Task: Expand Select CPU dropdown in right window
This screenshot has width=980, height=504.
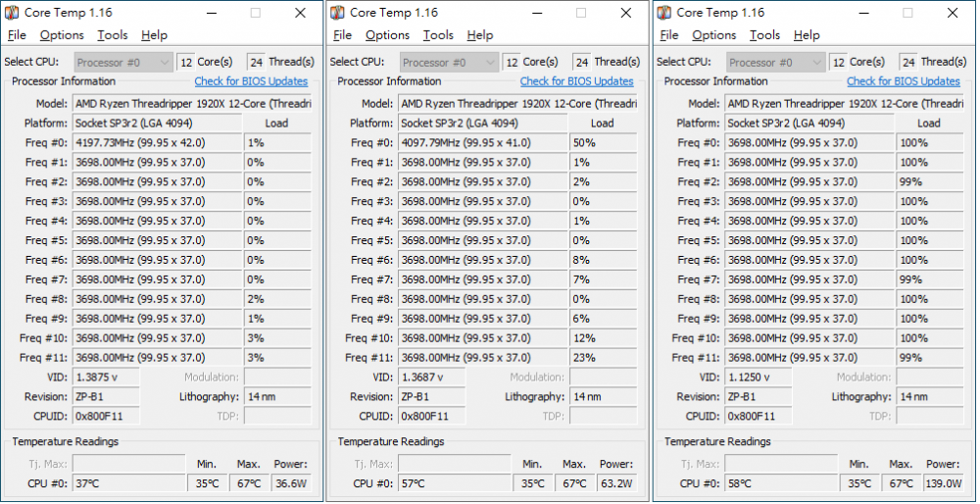Action: (776, 62)
